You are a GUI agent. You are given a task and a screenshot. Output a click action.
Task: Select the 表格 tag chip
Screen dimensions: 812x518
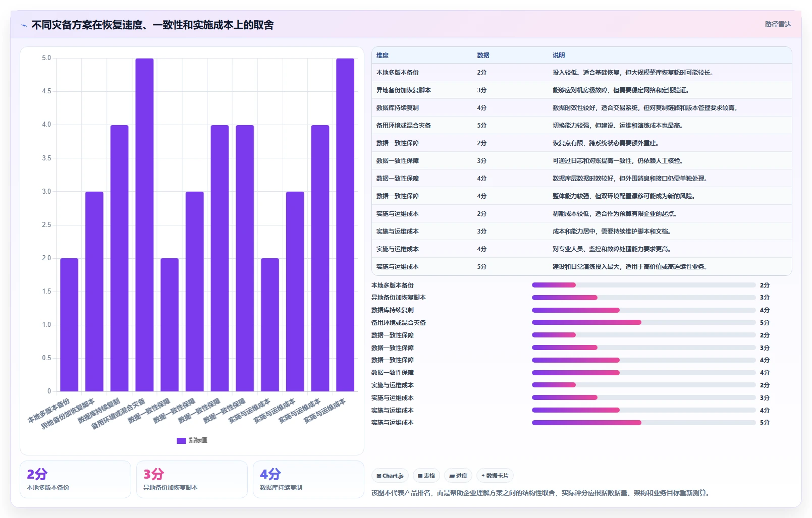426,476
